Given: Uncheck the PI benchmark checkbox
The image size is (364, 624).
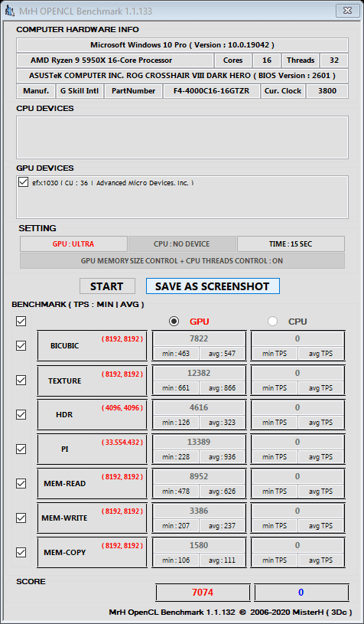Looking at the screenshot, I should pos(21,449).
